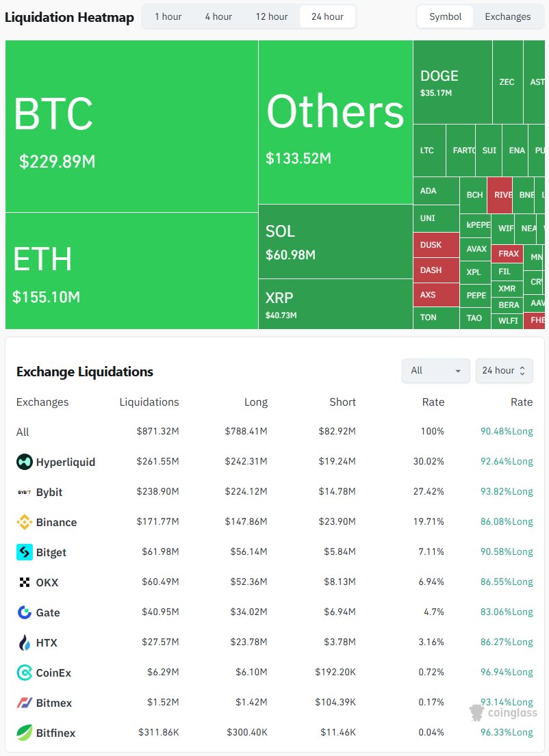Click the Gate exchange logo icon

point(25,612)
